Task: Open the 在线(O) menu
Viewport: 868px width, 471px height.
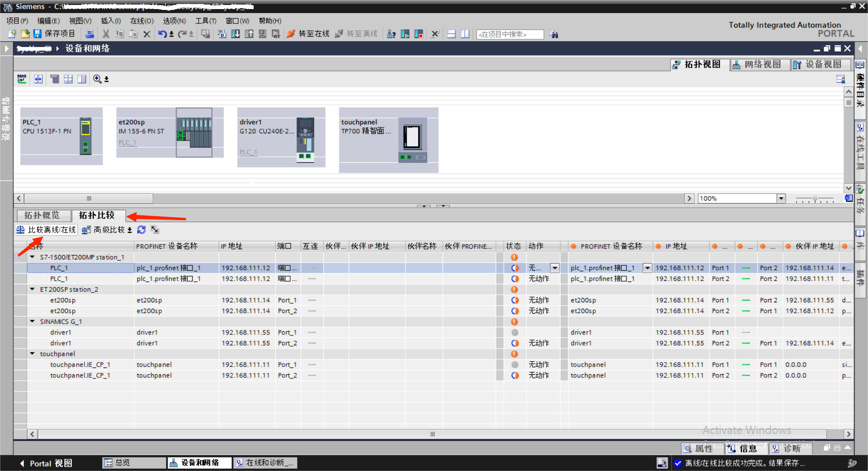Action: click(x=142, y=21)
